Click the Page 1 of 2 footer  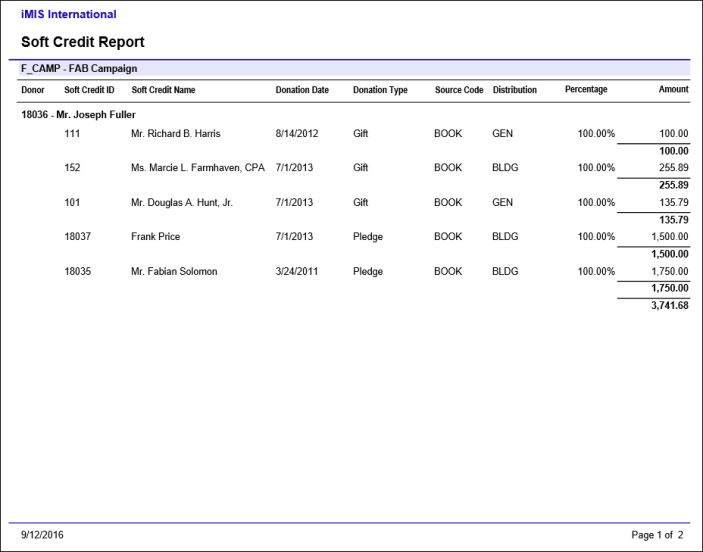point(657,535)
